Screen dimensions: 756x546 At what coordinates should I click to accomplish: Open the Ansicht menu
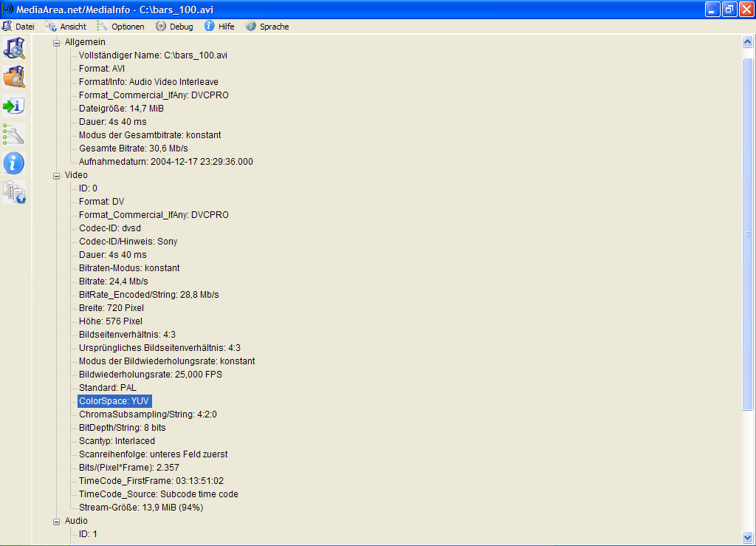[x=73, y=27]
